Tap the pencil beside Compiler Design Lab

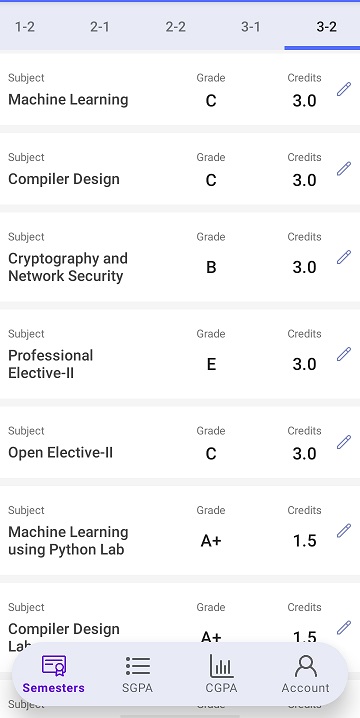[x=344, y=627]
